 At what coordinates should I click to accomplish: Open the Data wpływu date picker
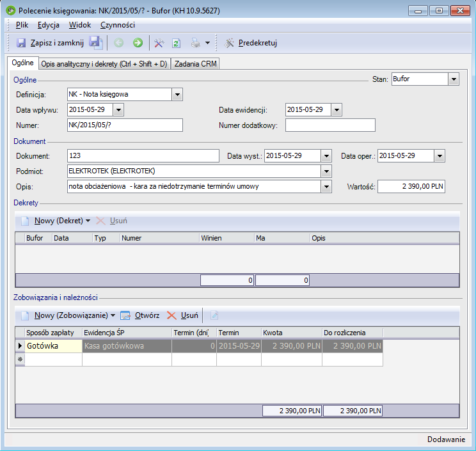[118, 110]
